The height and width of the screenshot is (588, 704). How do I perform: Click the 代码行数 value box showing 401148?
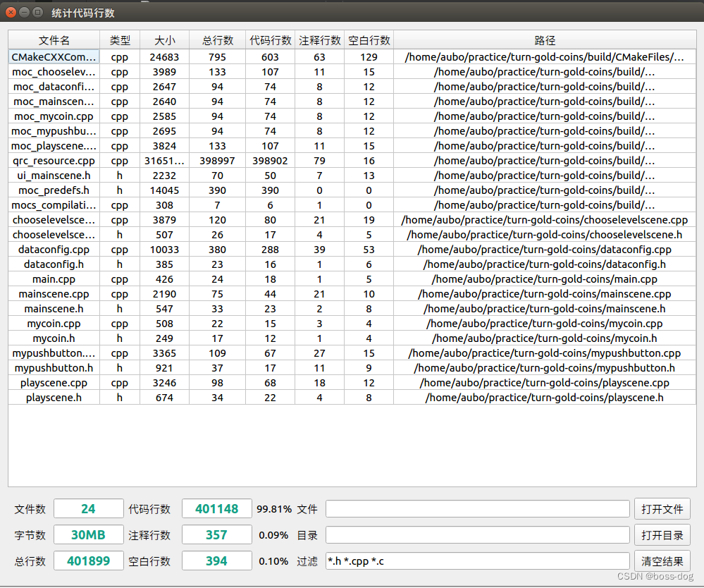pos(217,509)
